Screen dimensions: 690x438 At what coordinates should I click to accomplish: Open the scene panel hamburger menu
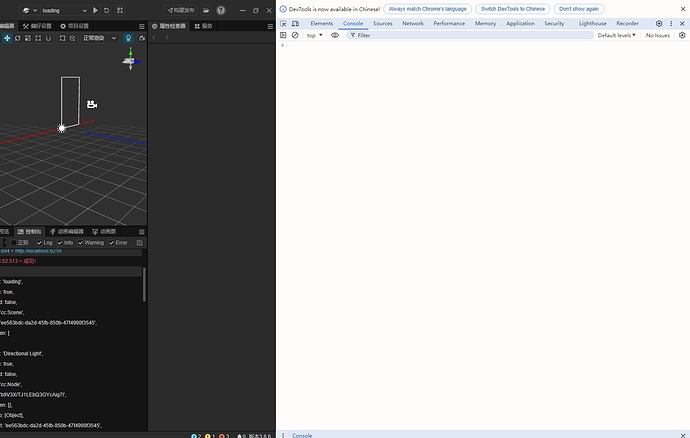pos(142,26)
